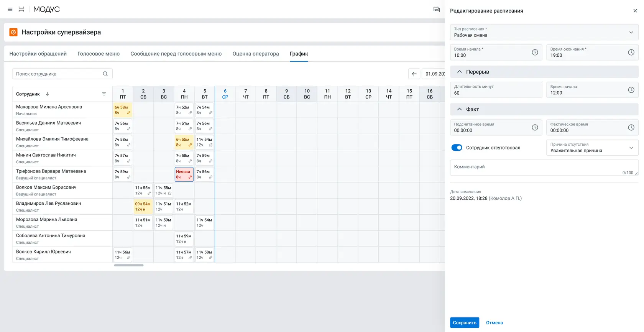Open clock picker for Время окончания 19:00

point(631,52)
